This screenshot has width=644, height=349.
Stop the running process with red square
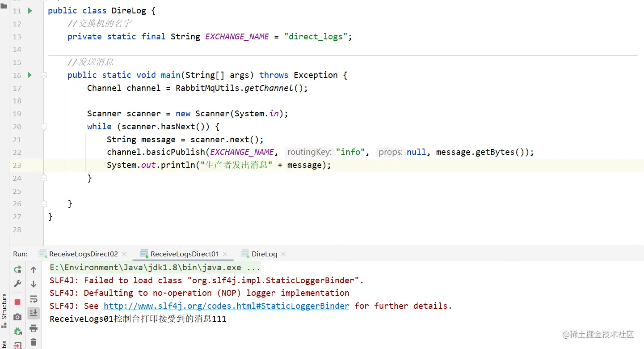(x=17, y=302)
